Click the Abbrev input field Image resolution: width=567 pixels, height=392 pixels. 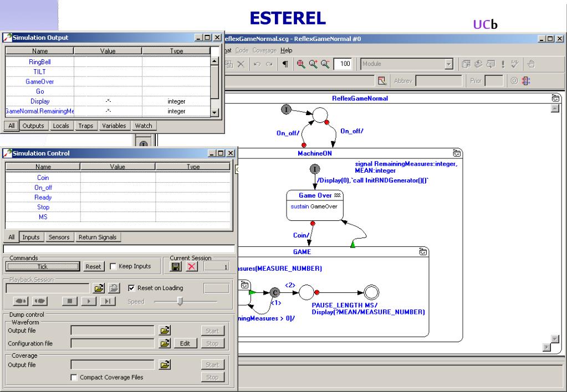439,81
